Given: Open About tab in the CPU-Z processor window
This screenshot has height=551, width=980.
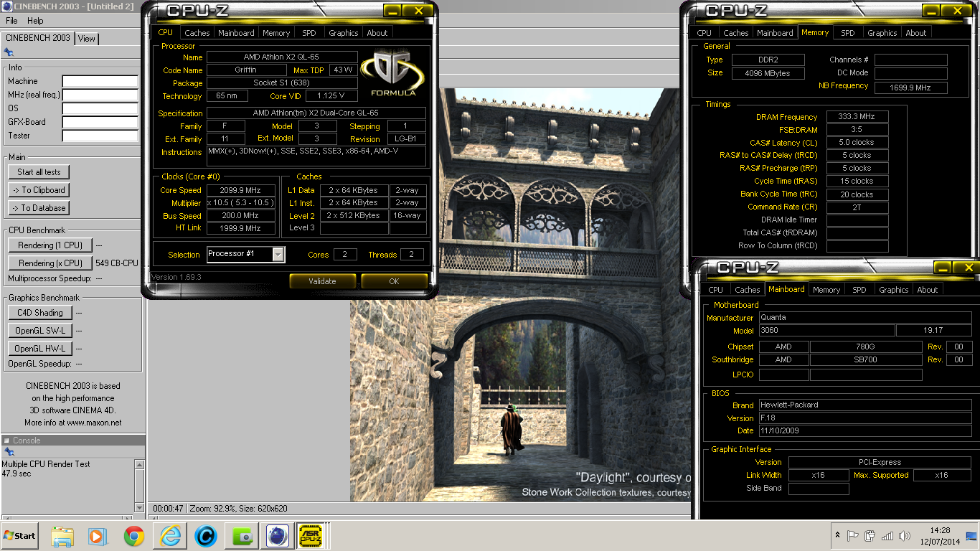Looking at the screenshot, I should click(377, 33).
